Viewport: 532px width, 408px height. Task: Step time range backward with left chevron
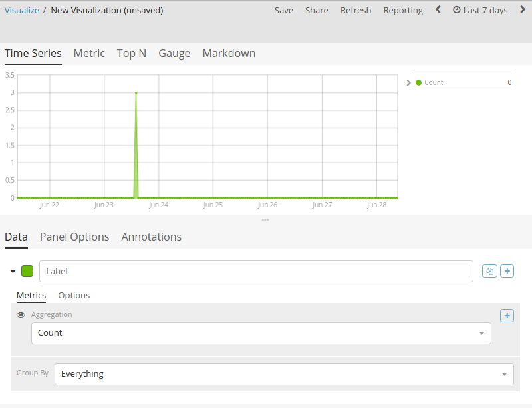[438, 10]
